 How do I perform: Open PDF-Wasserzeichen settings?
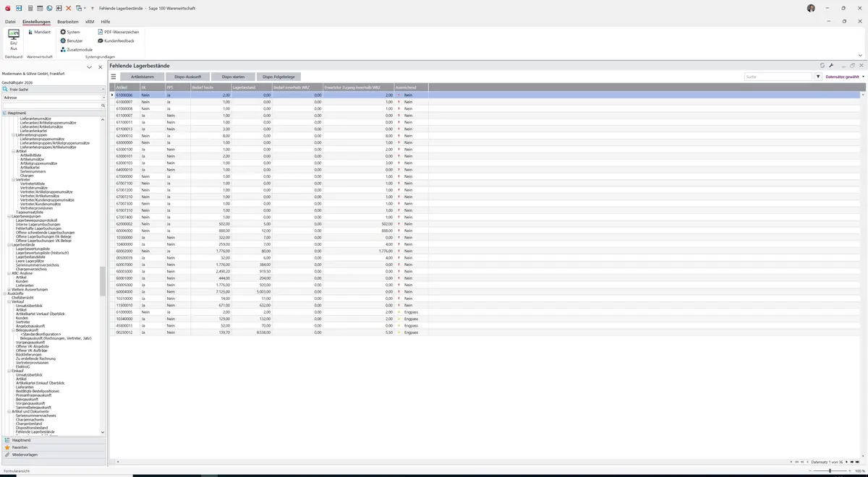point(119,32)
